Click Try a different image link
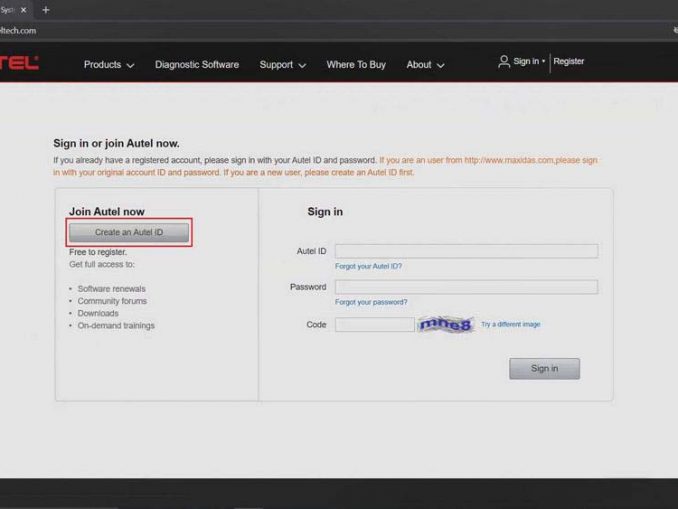 [x=511, y=324]
